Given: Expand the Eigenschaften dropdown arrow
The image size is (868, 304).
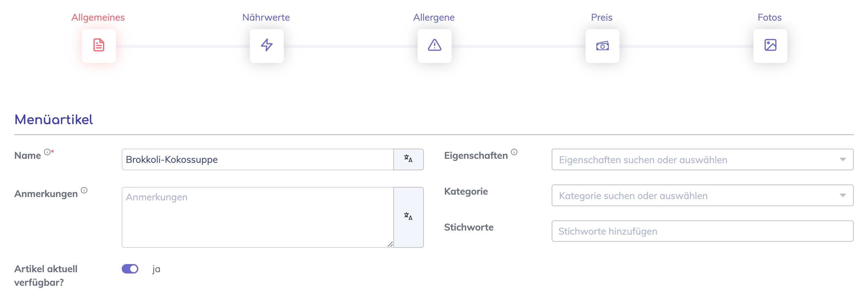Looking at the screenshot, I should click(843, 159).
